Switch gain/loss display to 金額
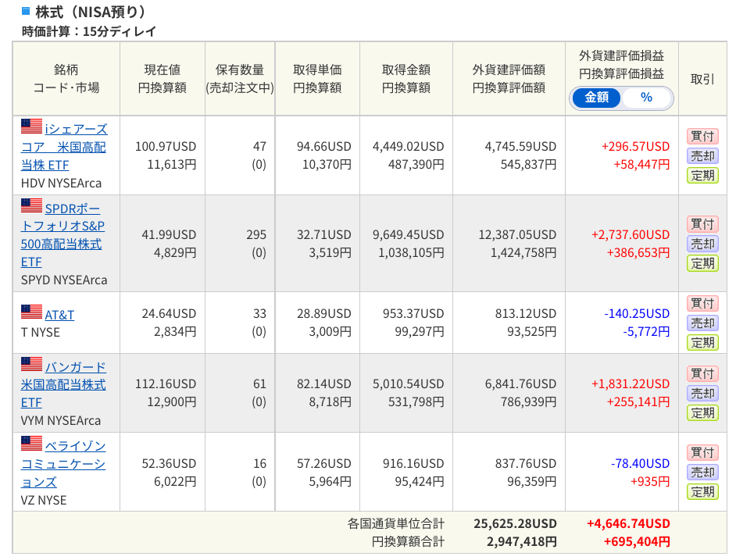736x560 pixels. click(596, 98)
